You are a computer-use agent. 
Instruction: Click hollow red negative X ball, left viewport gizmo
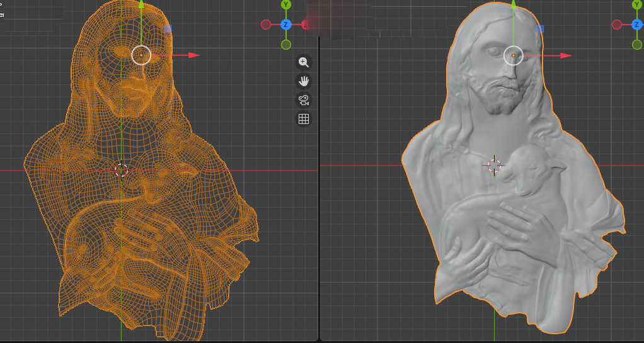point(266,25)
